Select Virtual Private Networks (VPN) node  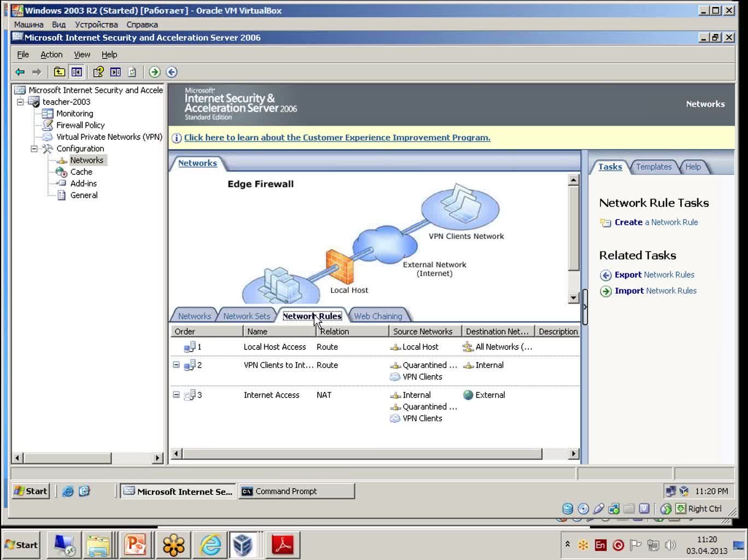(109, 137)
